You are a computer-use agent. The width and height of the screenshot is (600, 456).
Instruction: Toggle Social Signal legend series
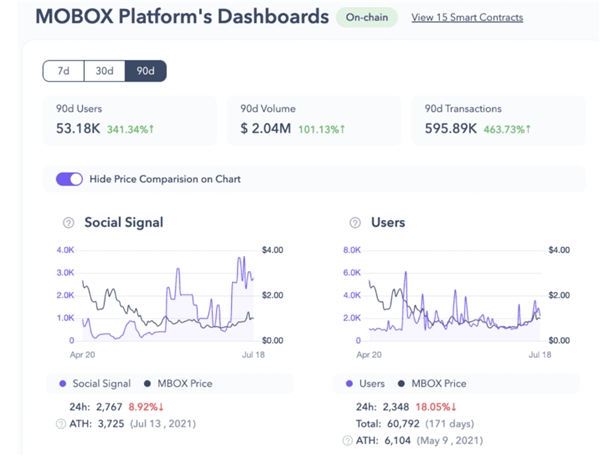(95, 384)
